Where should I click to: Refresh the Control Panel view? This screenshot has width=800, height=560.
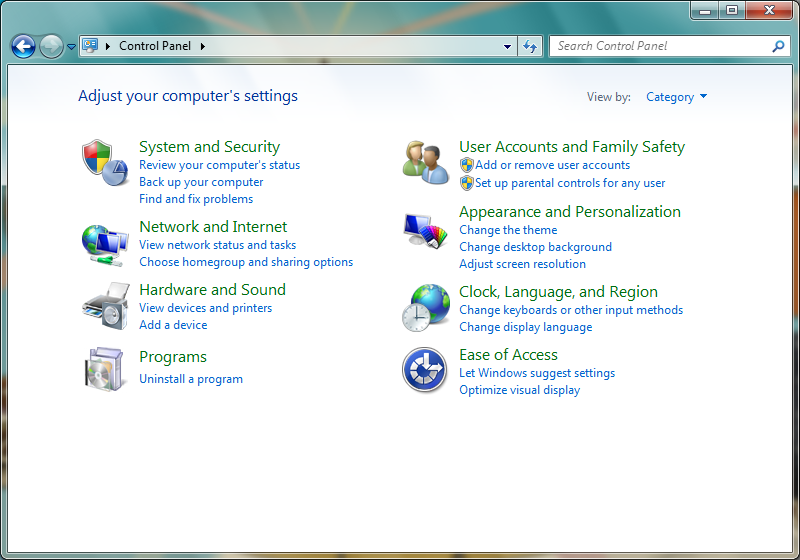530,46
